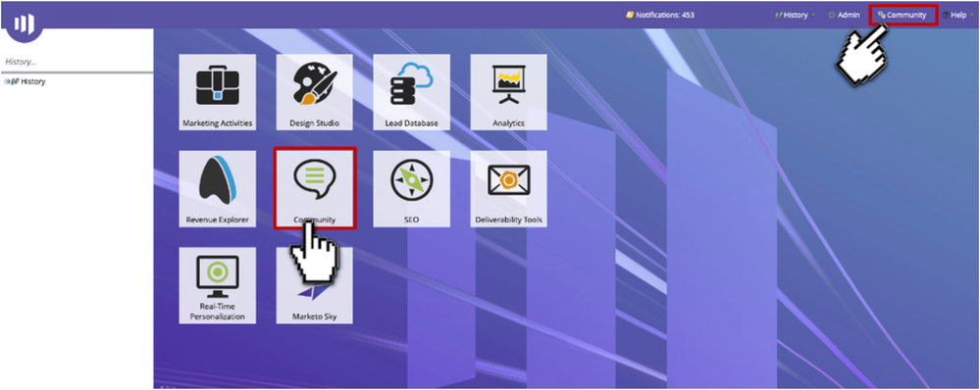Open the Deliverability Tools tile

click(508, 188)
